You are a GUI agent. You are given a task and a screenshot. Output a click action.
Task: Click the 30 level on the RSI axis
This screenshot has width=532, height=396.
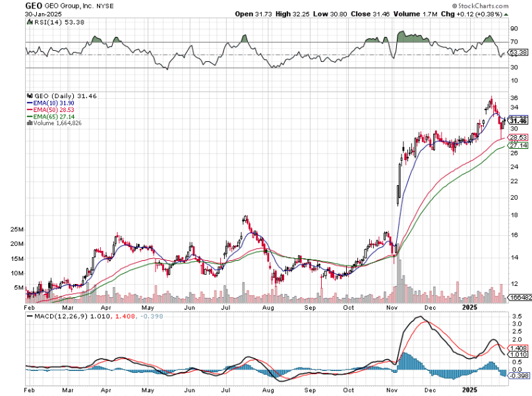[x=515, y=67]
